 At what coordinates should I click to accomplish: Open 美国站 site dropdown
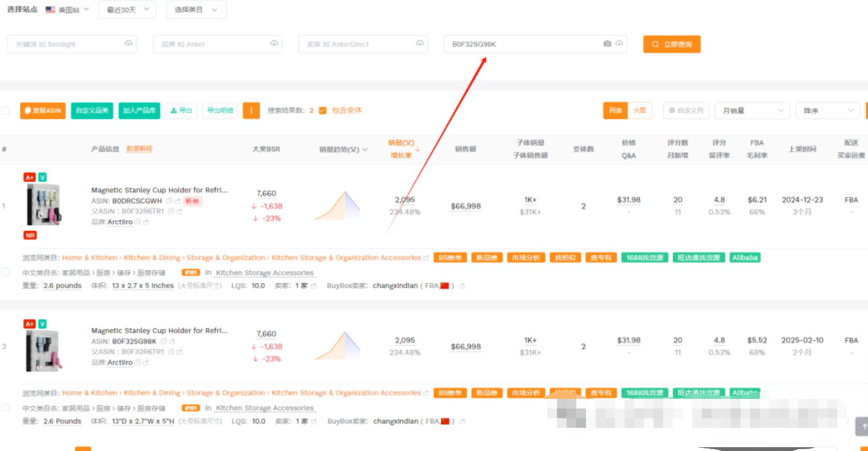click(68, 10)
